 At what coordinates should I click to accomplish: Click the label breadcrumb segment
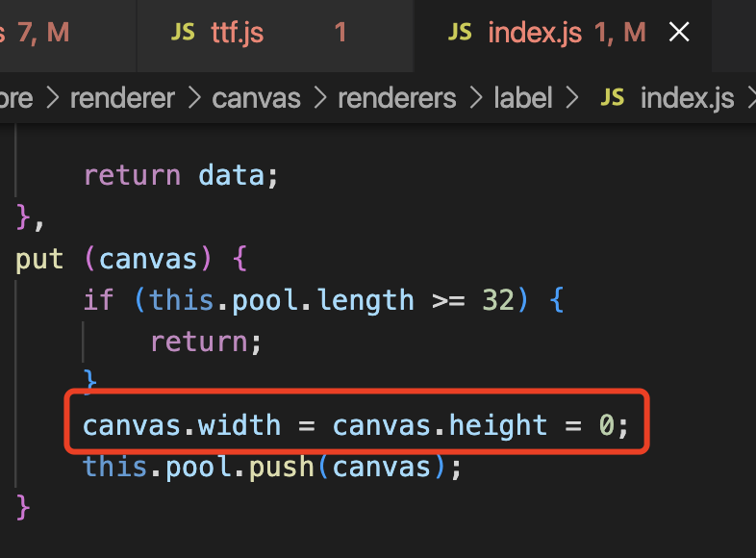click(x=523, y=98)
